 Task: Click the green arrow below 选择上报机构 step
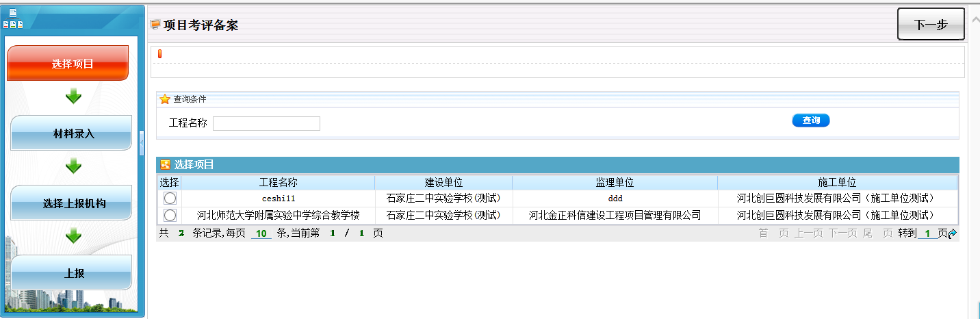pos(73,236)
